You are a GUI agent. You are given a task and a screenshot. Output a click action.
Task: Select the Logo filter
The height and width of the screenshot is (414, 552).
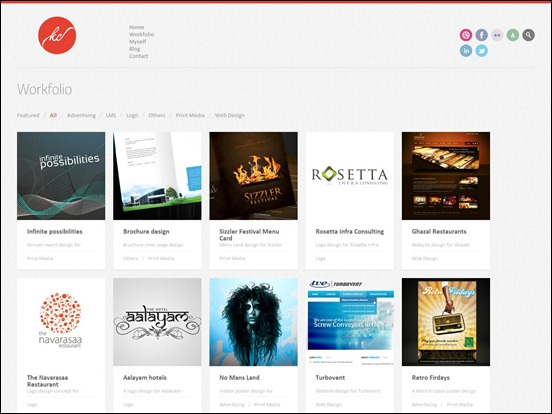(x=132, y=115)
